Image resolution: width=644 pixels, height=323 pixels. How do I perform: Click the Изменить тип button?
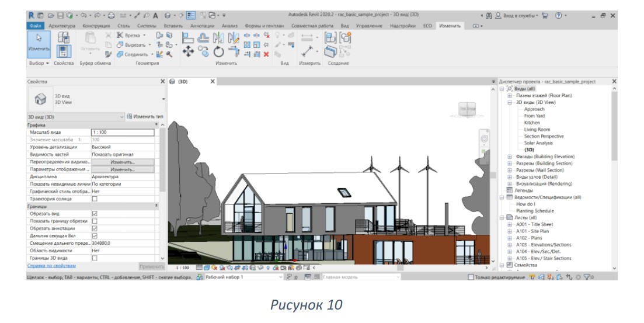(x=145, y=117)
